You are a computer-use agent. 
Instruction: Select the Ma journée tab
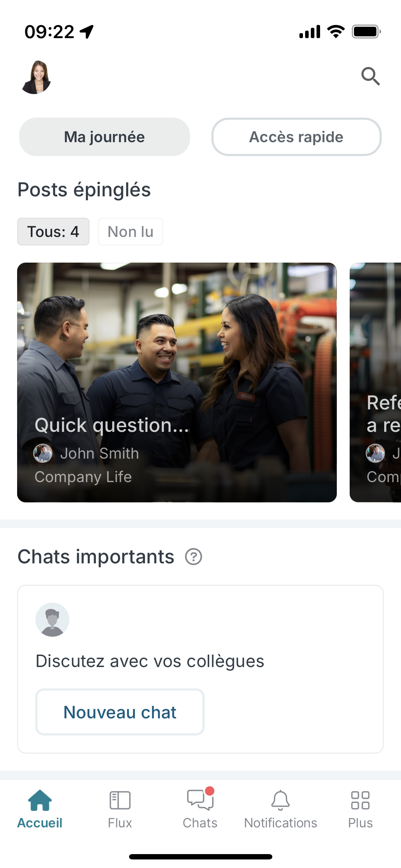(x=104, y=137)
